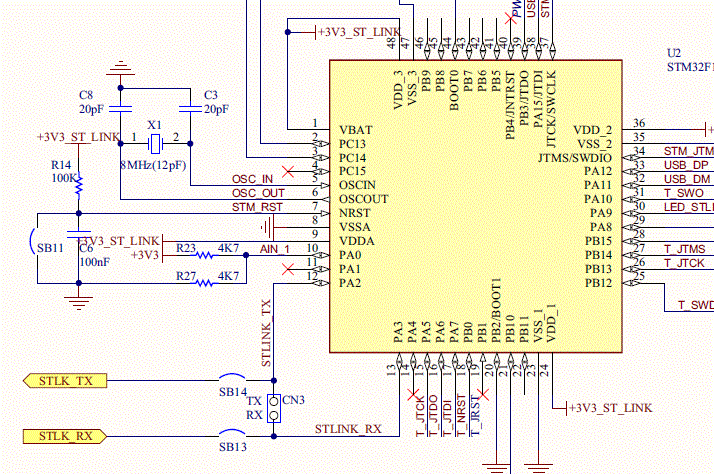Click the no-connect cross on PC15
The width and height of the screenshot is (714, 474).
(x=288, y=172)
